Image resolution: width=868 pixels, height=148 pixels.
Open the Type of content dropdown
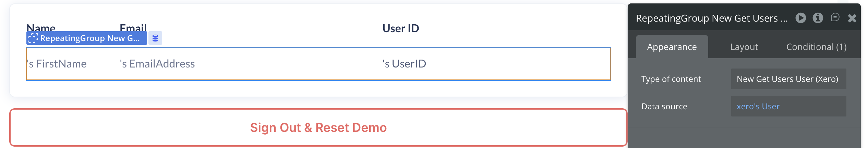[x=788, y=79]
